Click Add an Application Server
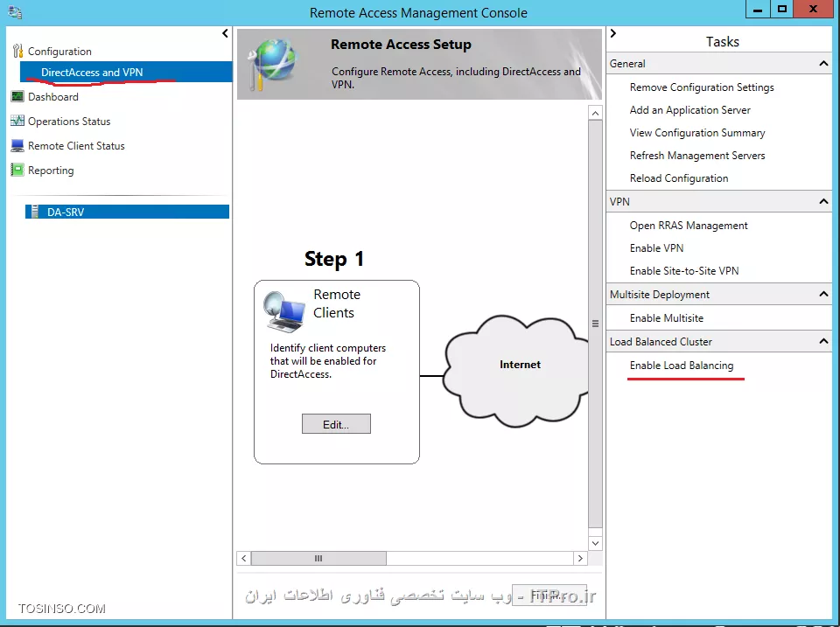Viewport: 840px width, 627px height. click(x=690, y=110)
